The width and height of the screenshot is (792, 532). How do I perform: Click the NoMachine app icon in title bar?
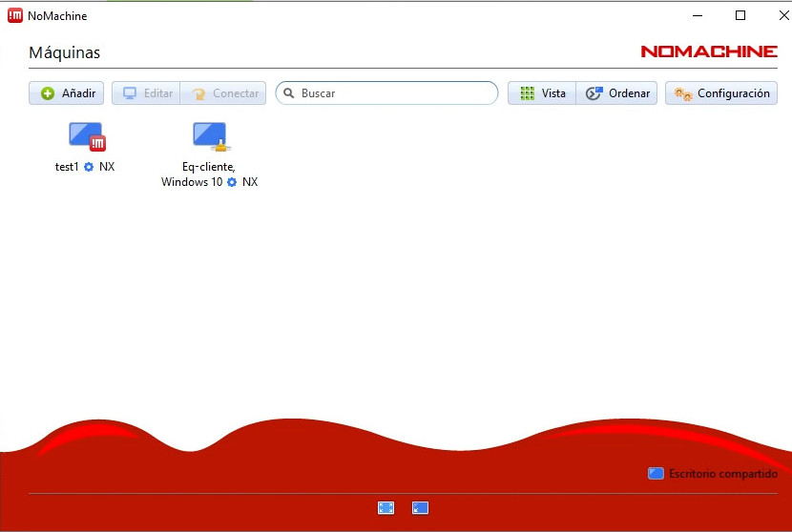coord(15,15)
